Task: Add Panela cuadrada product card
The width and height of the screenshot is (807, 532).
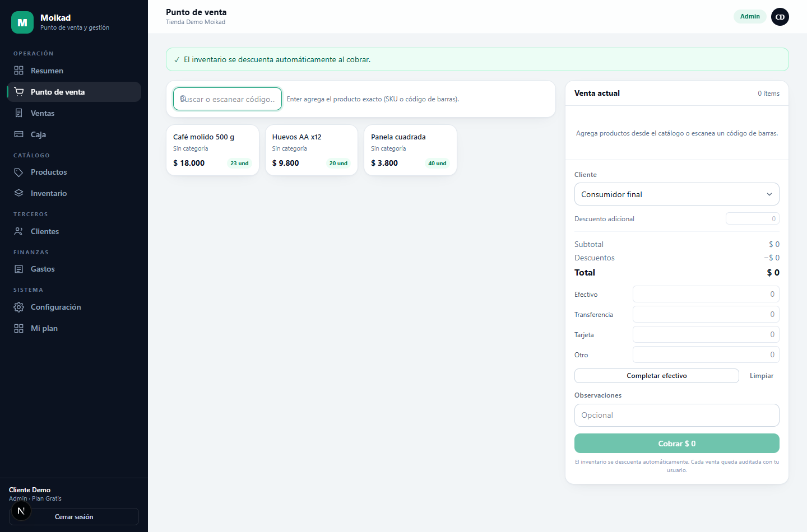Action: [x=410, y=150]
